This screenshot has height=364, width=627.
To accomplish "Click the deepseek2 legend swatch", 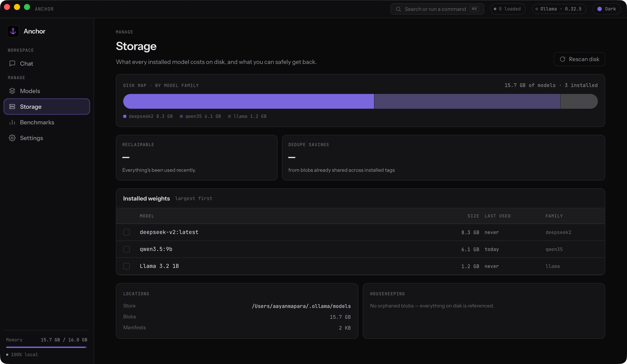I will tap(125, 116).
